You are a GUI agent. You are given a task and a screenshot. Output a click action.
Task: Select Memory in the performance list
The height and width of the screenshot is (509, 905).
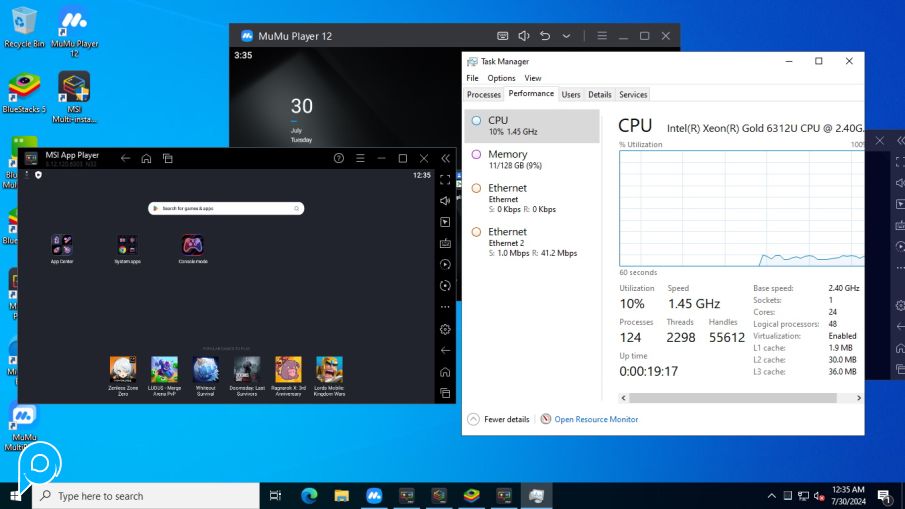[507, 155]
